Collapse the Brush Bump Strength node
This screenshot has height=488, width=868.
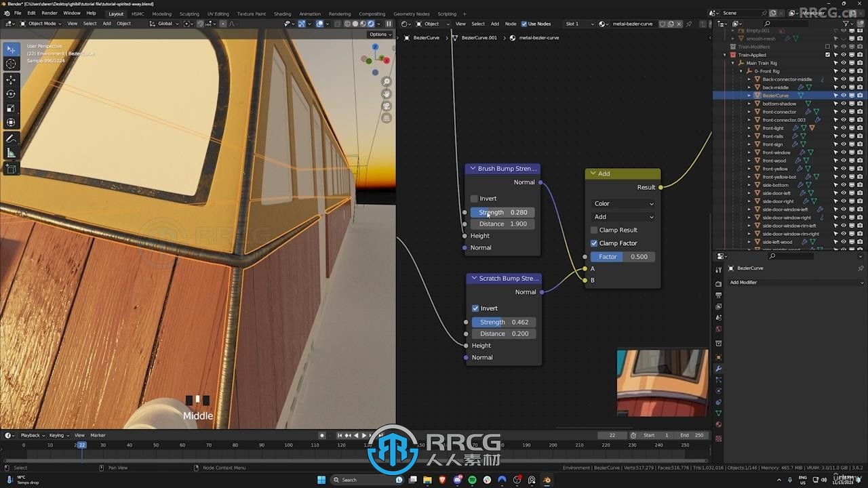pyautogui.click(x=473, y=169)
